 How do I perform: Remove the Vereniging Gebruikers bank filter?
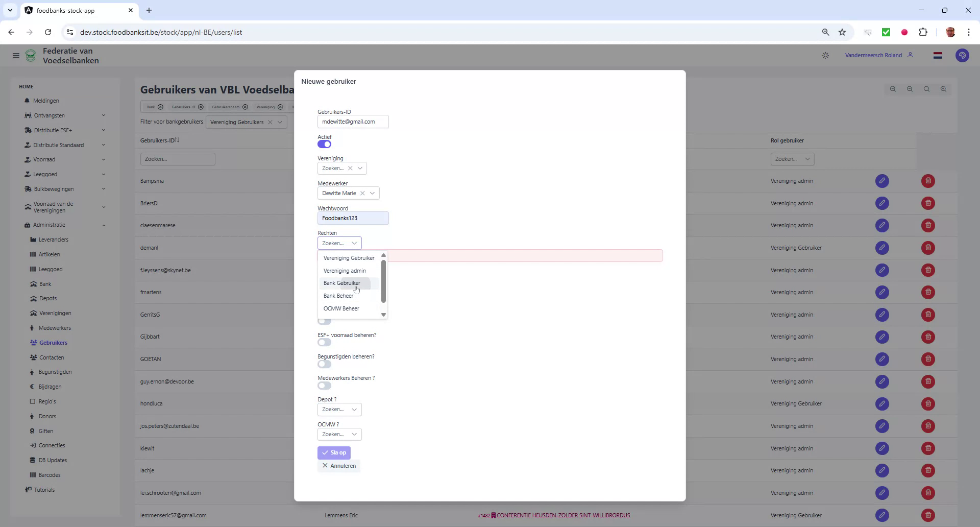tap(271, 122)
